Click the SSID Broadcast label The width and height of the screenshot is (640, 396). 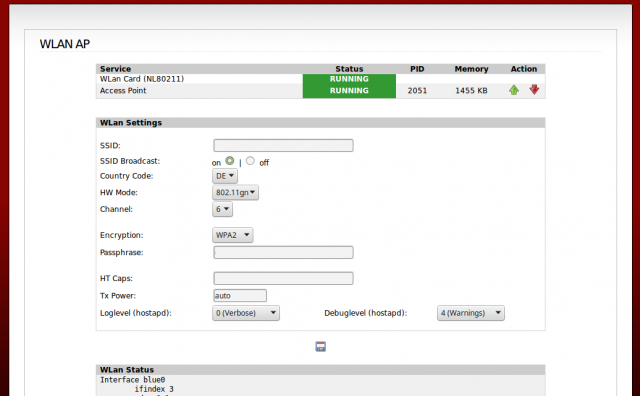coord(130,161)
